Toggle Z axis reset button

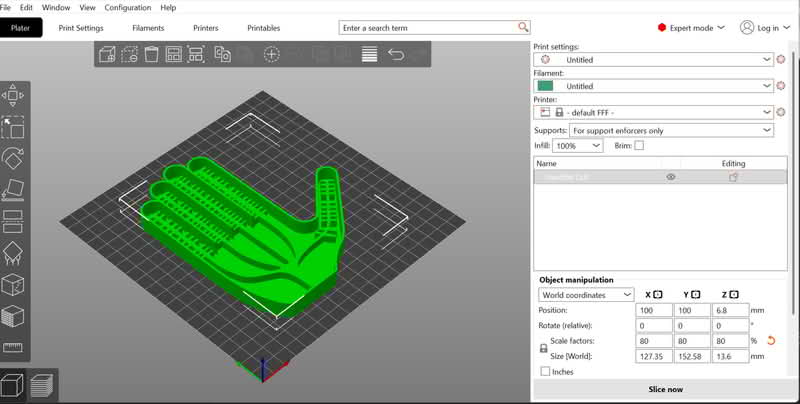click(734, 294)
